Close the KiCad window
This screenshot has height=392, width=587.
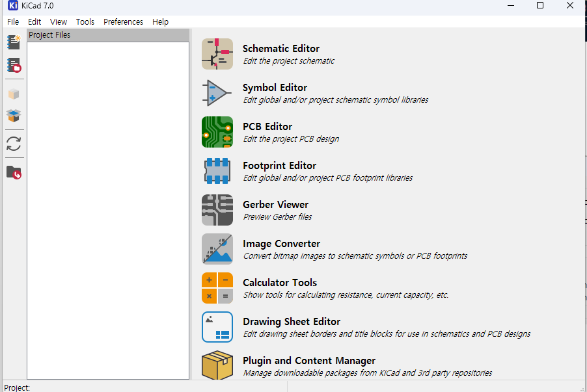tap(570, 6)
